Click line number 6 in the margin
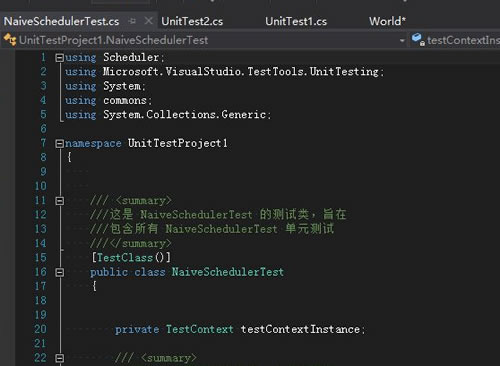Image resolution: width=500 pixels, height=366 pixels. (43, 129)
